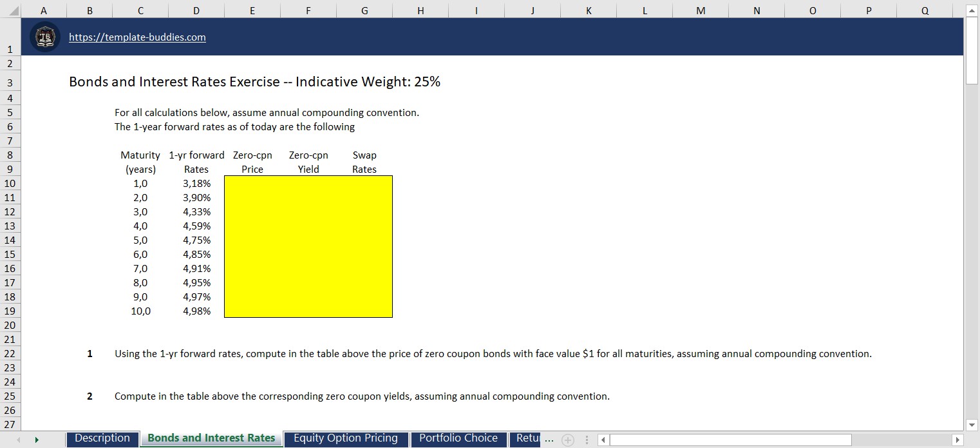Follow the template-buddies.com hyperlink
The image size is (980, 448).
point(137,37)
